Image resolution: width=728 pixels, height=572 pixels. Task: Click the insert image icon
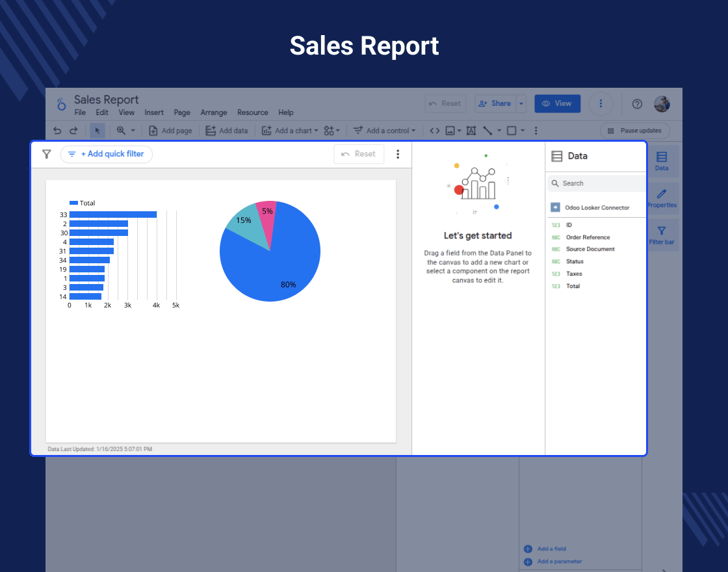tap(450, 131)
